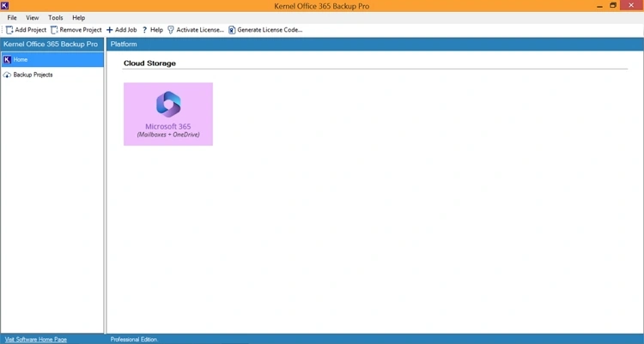The image size is (644, 344).
Task: Select Backup Projects label in the sidebar
Action: [x=33, y=75]
